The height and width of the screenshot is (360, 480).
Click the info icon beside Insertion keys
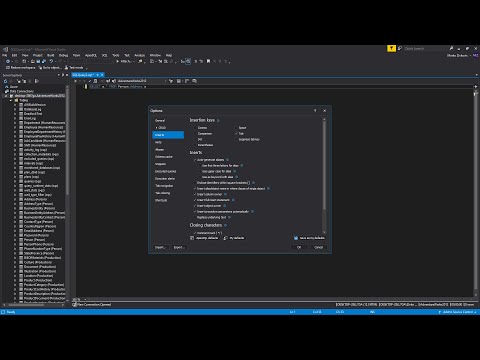click(218, 120)
